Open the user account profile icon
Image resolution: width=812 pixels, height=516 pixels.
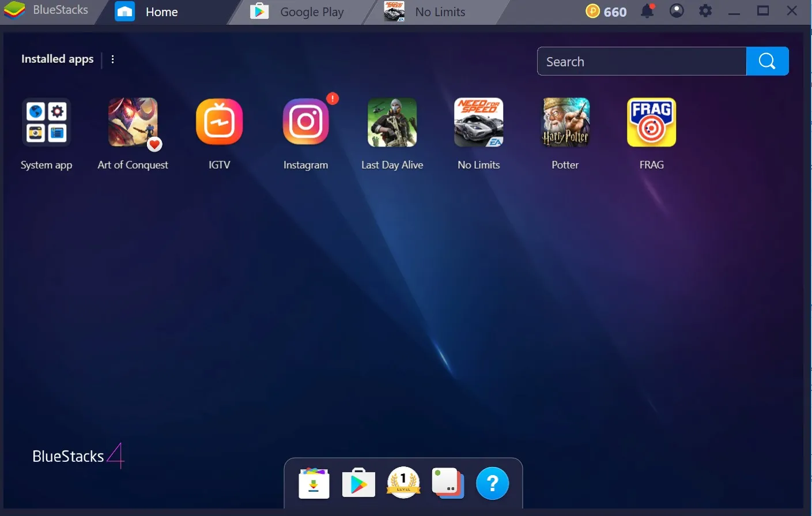(x=677, y=10)
